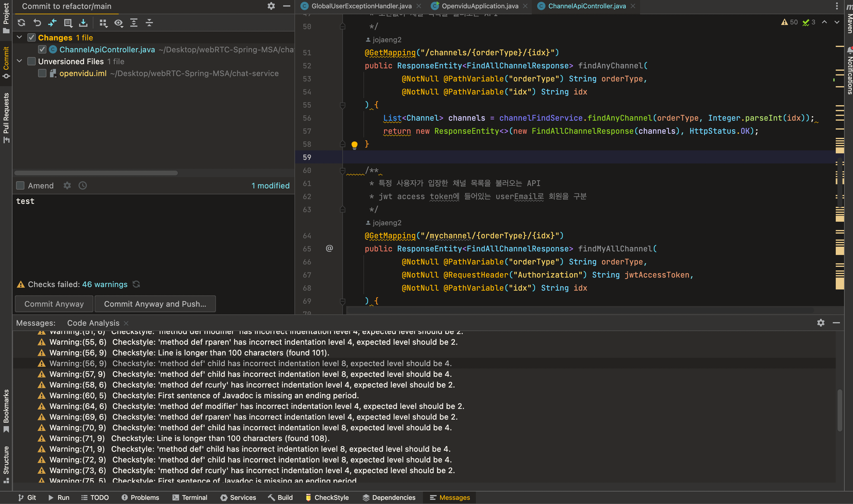Click the Commit Anyway button
The height and width of the screenshot is (504, 853).
click(x=54, y=304)
